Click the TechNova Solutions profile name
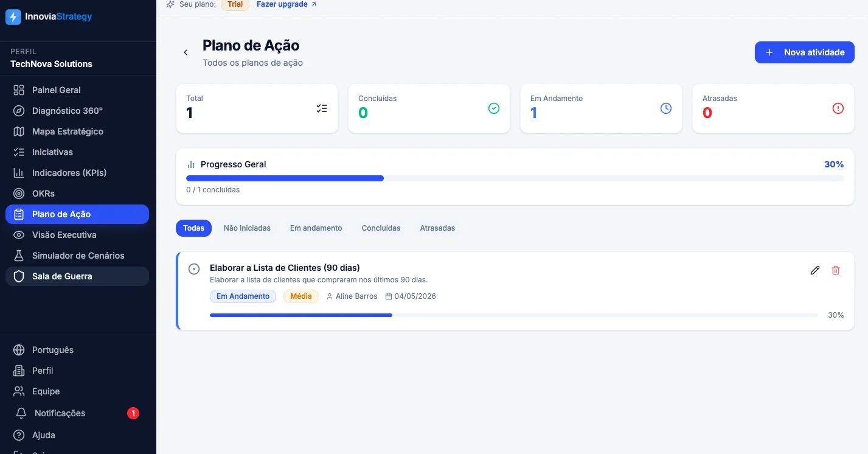The height and width of the screenshot is (454, 868). [x=52, y=64]
